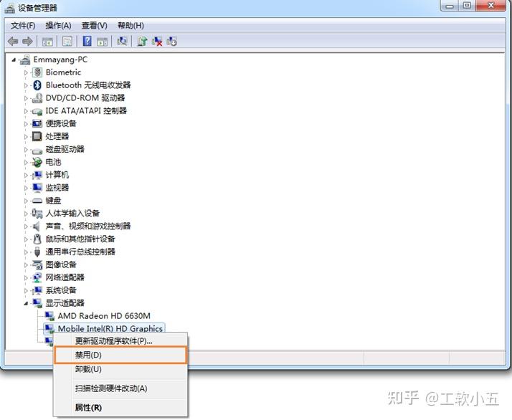Open the 操作(A) menu
The width and height of the screenshot is (512, 420).
[58, 26]
